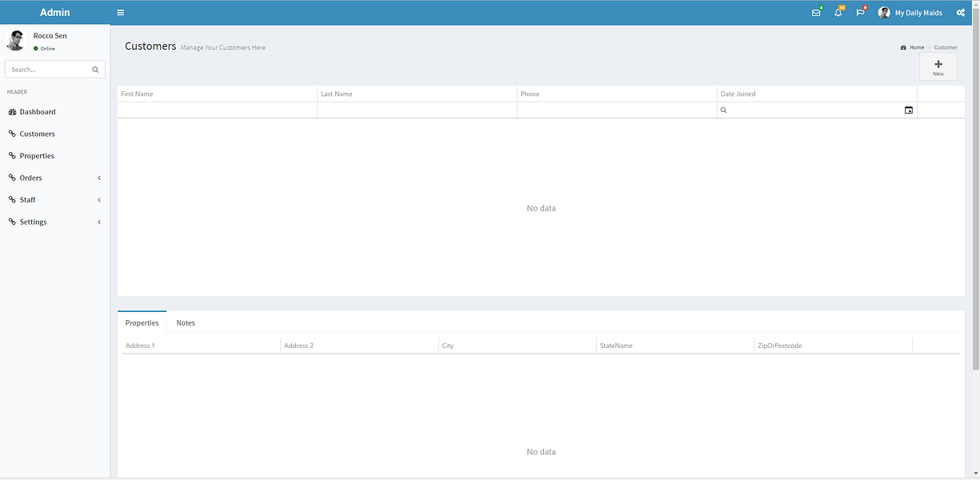980x480 pixels.
Task: Switch to the Properties tab
Action: tap(142, 322)
